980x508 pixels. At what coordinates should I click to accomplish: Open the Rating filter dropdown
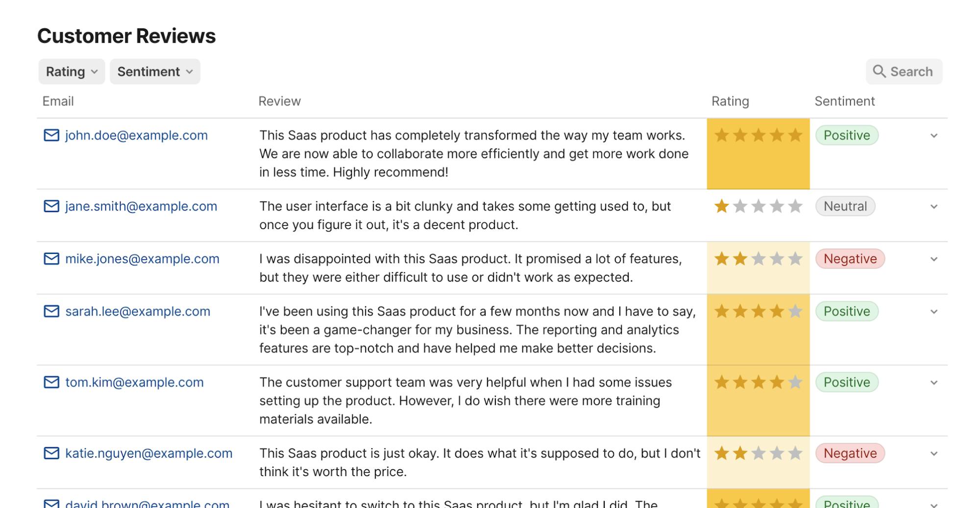(x=72, y=72)
